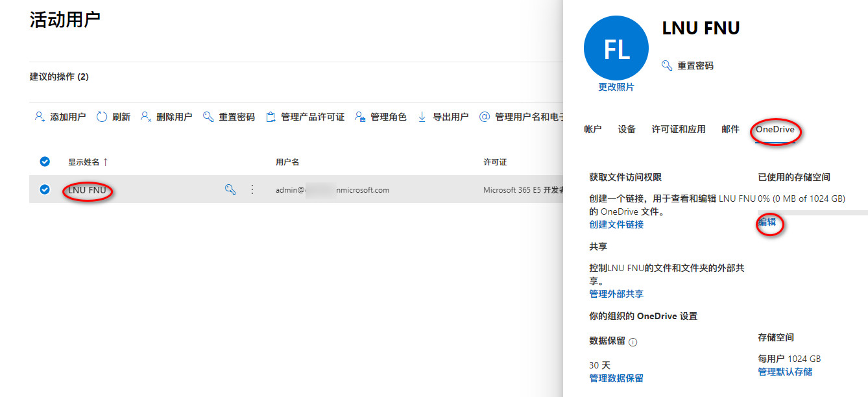
Task: Toggle the select-all checkbox in table header
Action: click(x=45, y=162)
